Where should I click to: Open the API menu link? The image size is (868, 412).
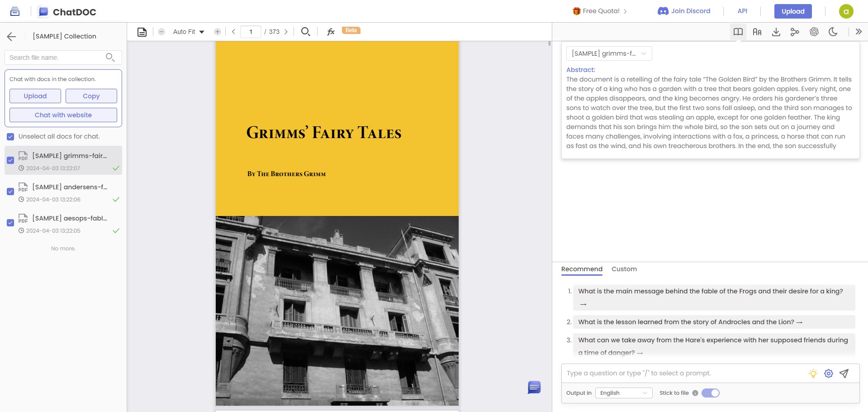coord(742,11)
